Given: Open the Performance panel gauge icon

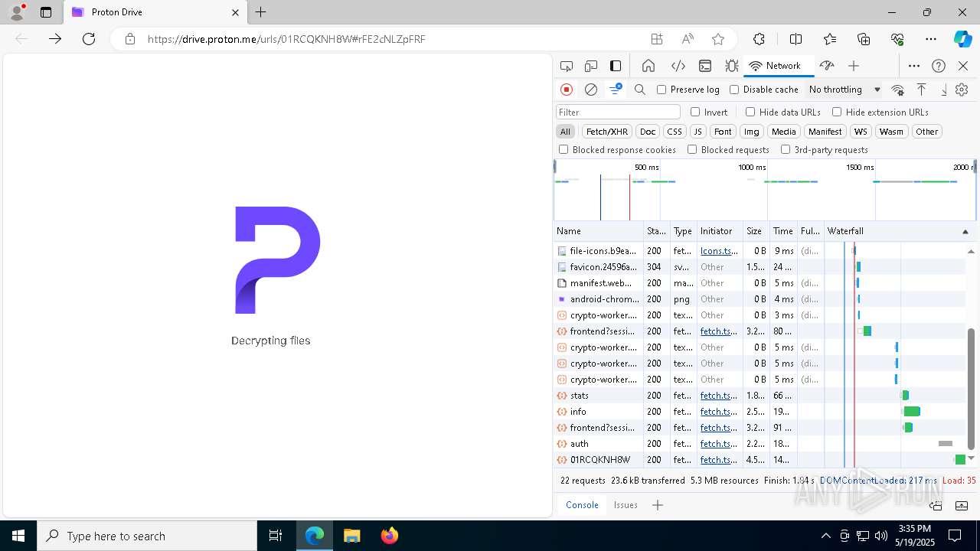Looking at the screenshot, I should (x=826, y=66).
